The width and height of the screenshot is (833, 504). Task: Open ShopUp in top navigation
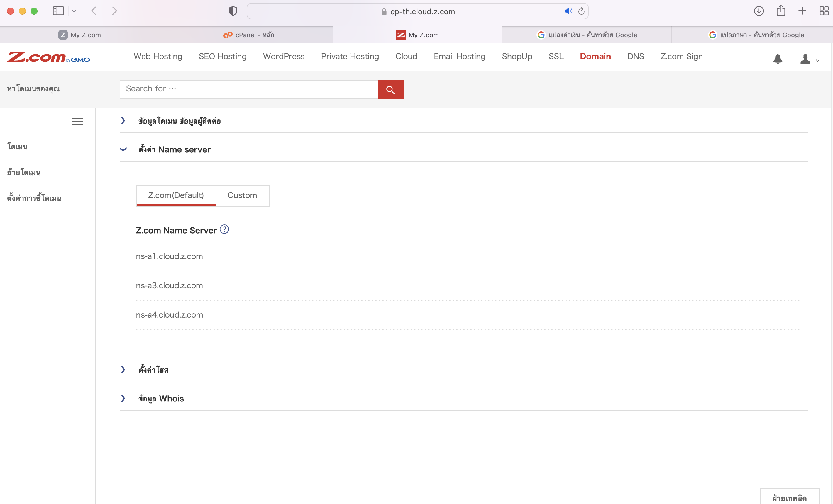(517, 57)
